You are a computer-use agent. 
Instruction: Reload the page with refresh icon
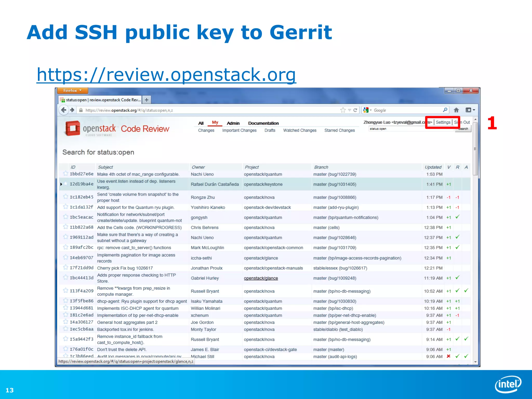coord(355,110)
